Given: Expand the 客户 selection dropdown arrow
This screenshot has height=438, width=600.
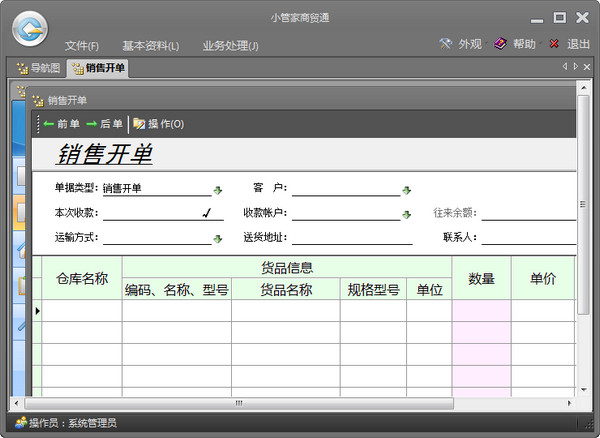Looking at the screenshot, I should point(407,189).
